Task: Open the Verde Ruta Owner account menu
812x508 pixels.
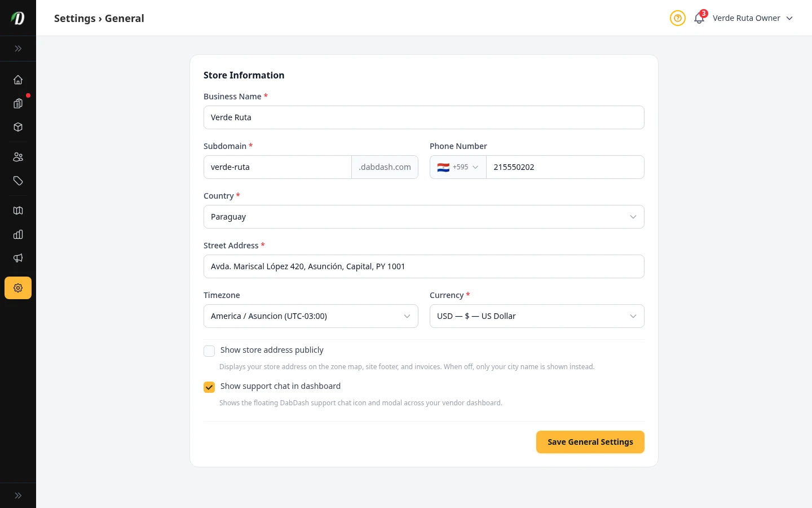Action: pyautogui.click(x=752, y=18)
